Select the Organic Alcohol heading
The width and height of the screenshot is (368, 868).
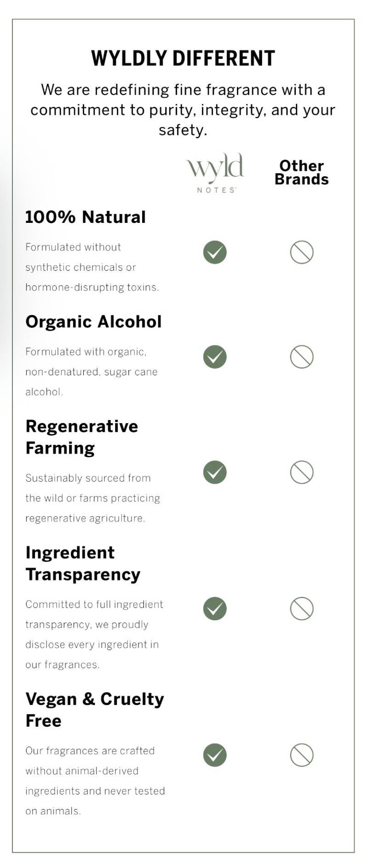point(94,321)
